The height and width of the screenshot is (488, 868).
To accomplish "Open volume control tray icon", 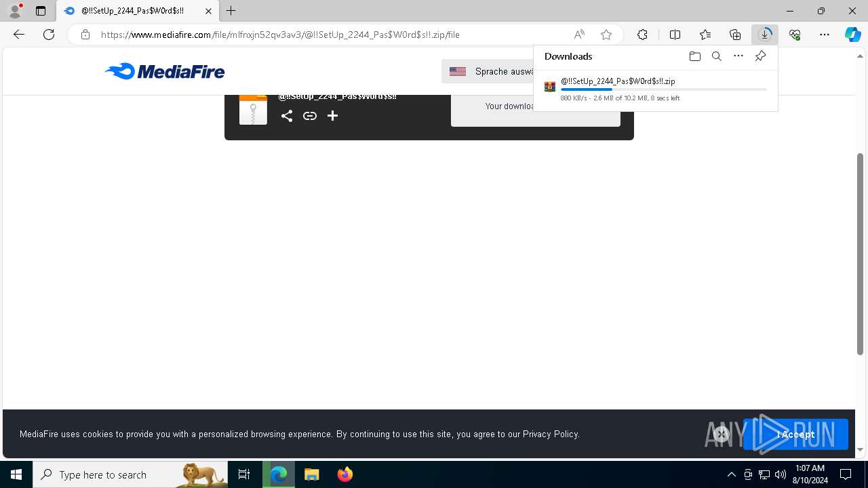I will coord(781,474).
